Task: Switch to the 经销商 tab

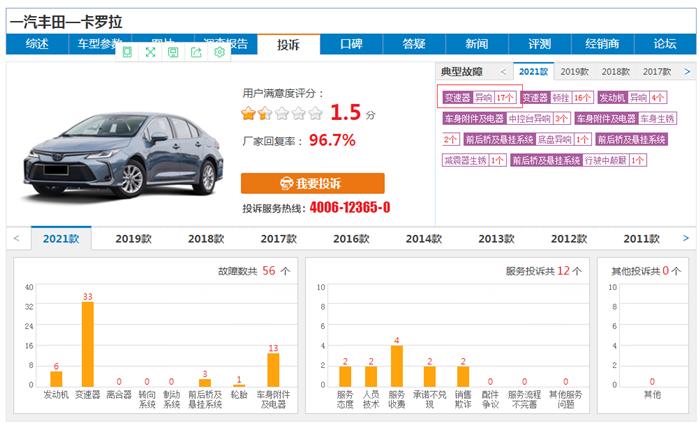Action: [x=602, y=44]
